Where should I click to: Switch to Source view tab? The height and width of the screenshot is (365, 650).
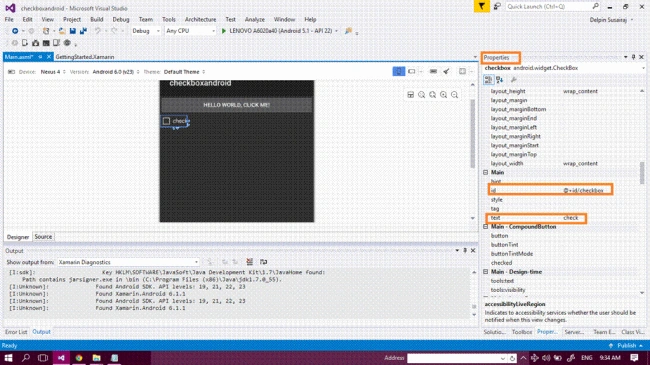pyautogui.click(x=43, y=236)
